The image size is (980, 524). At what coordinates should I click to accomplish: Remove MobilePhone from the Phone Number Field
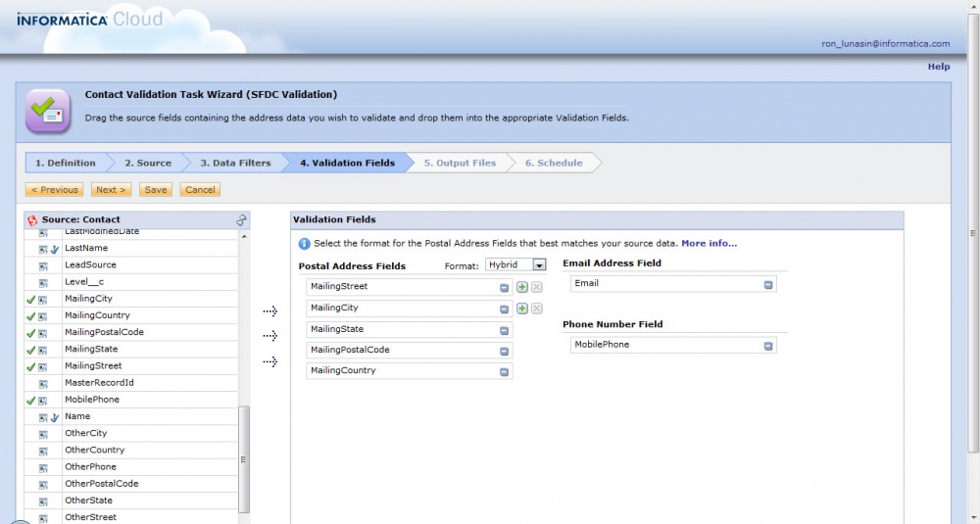pos(768,346)
